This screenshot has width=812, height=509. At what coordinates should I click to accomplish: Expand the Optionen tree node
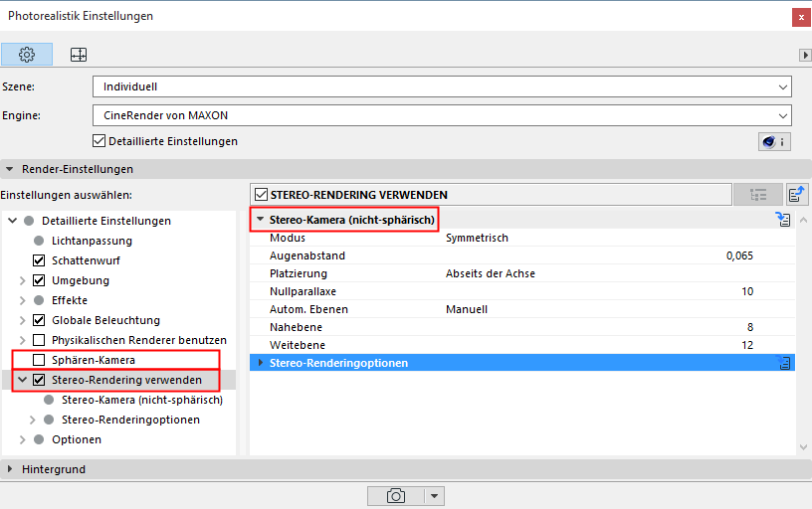coord(22,439)
